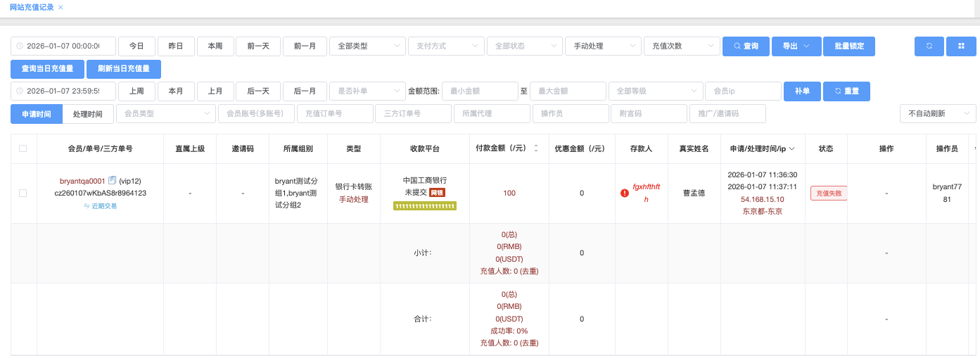Tick the select-all checkbox in table header
The image size is (980, 356).
click(23, 148)
